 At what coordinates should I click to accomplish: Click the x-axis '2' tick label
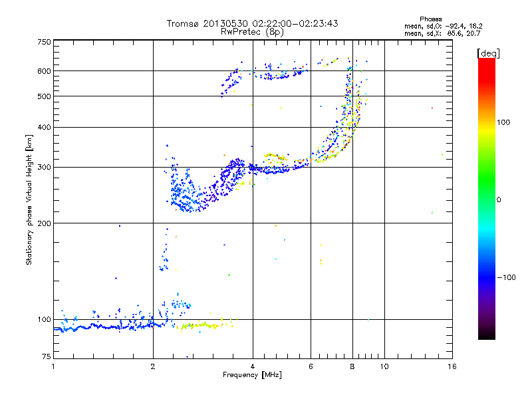153,366
